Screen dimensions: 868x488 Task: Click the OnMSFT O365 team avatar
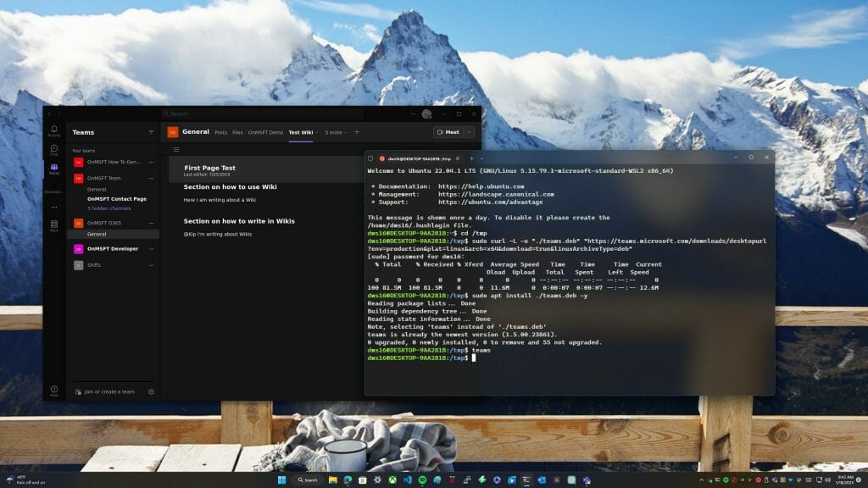pyautogui.click(x=79, y=223)
